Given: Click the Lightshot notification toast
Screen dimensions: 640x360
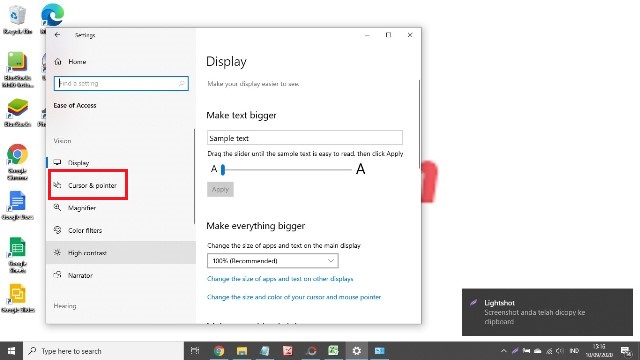Looking at the screenshot, I should (x=547, y=312).
